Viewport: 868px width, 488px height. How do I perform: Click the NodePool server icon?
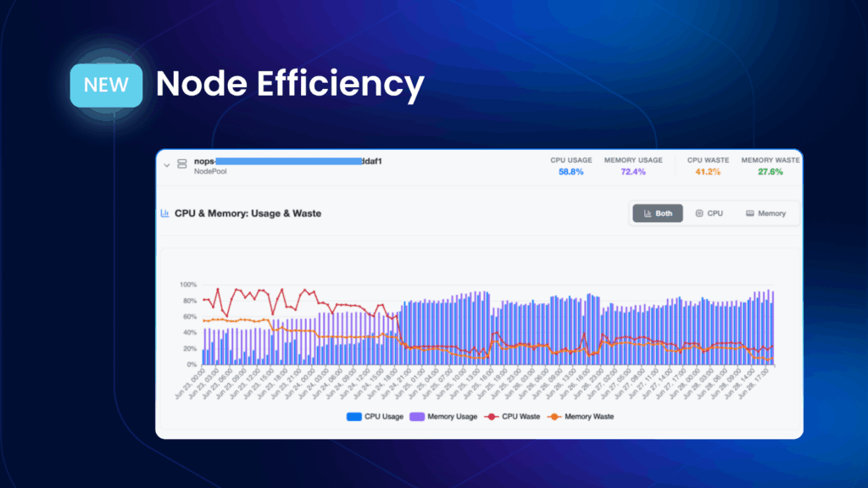(x=182, y=164)
